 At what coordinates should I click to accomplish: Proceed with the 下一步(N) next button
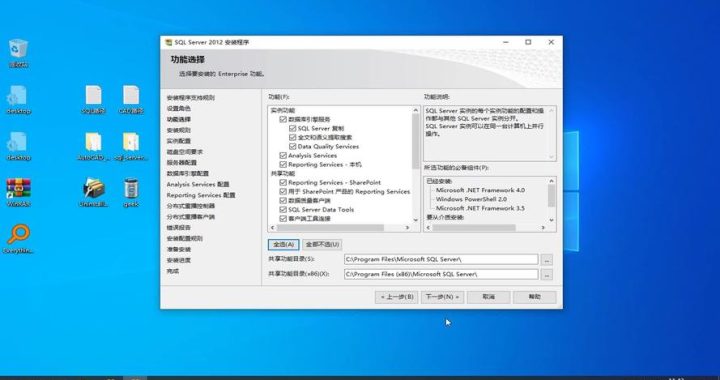[442, 297]
